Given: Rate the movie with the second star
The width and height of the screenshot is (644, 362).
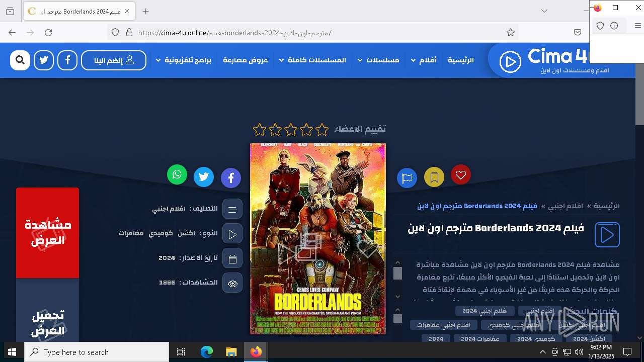Looking at the screenshot, I should coord(306,130).
